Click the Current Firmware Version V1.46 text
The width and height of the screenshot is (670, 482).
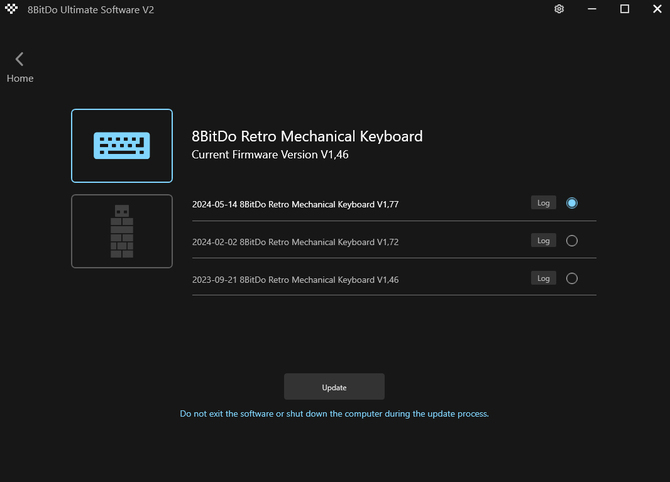pyautogui.click(x=270, y=155)
